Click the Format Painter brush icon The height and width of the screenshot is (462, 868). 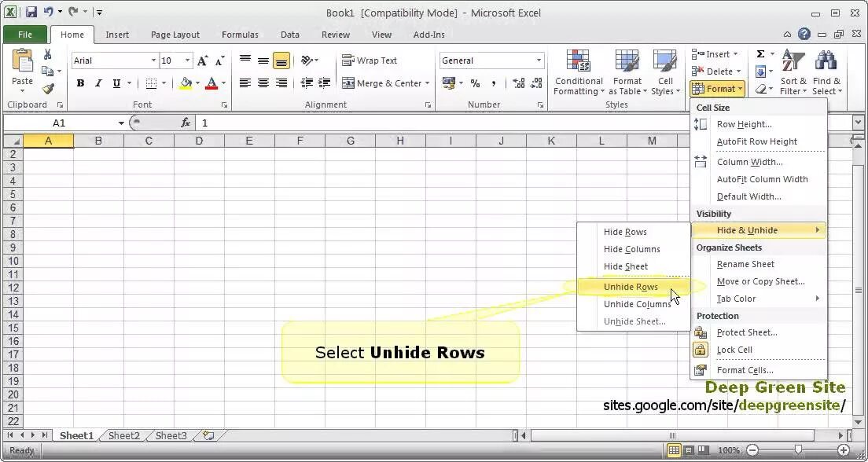pos(48,89)
